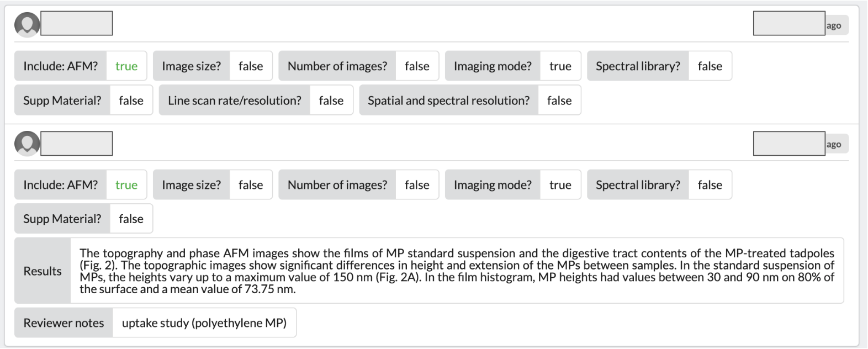Click the second reviewer's avatar icon
The height and width of the screenshot is (349, 868).
[x=27, y=144]
